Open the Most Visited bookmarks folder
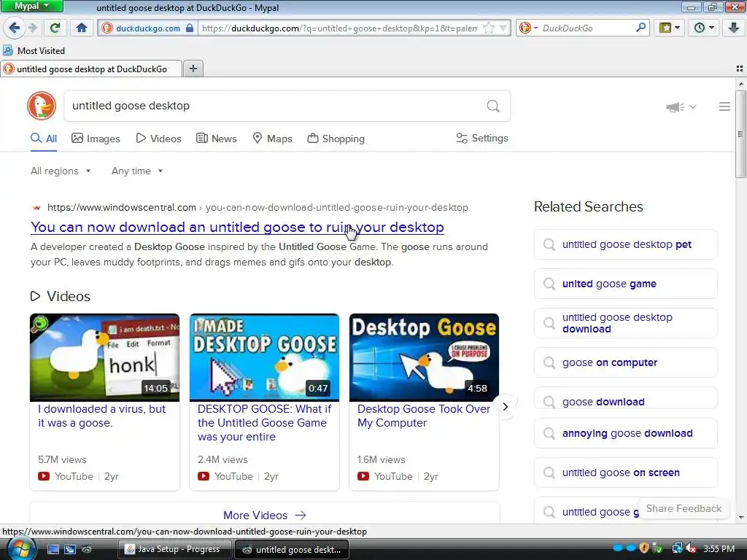The width and height of the screenshot is (747, 560). [34, 50]
